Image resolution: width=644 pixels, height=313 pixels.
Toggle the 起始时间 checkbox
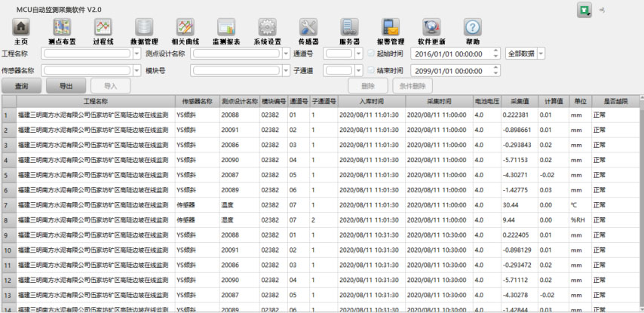371,54
